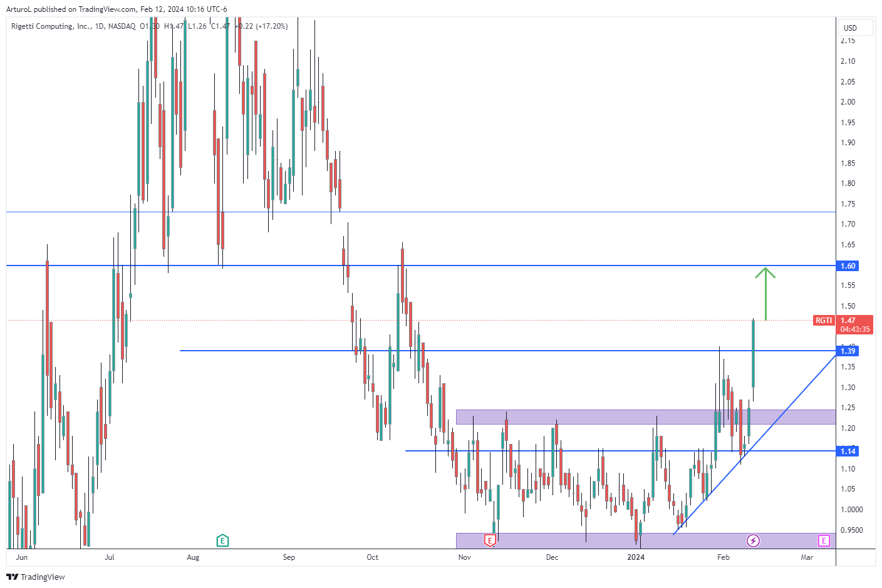Click the Oct label on time axis
This screenshot has width=882, height=588.
point(373,557)
